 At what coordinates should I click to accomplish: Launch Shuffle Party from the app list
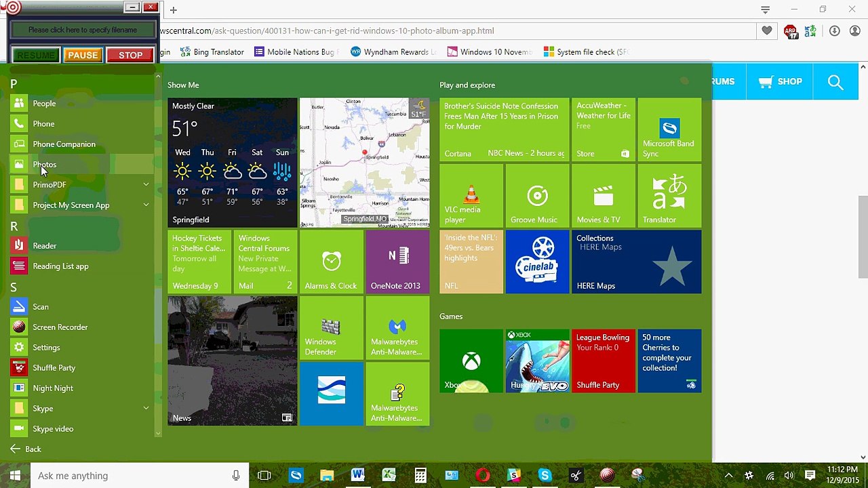coord(81,368)
